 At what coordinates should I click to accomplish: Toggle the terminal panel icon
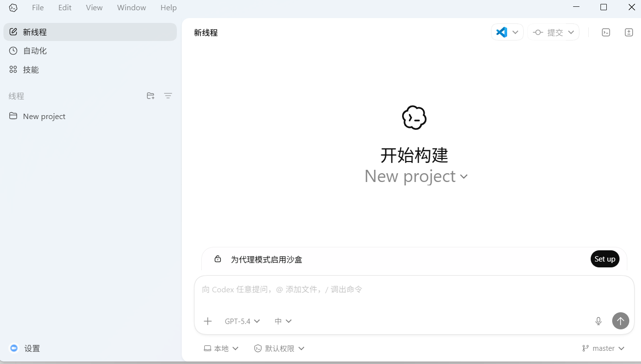coord(606,32)
